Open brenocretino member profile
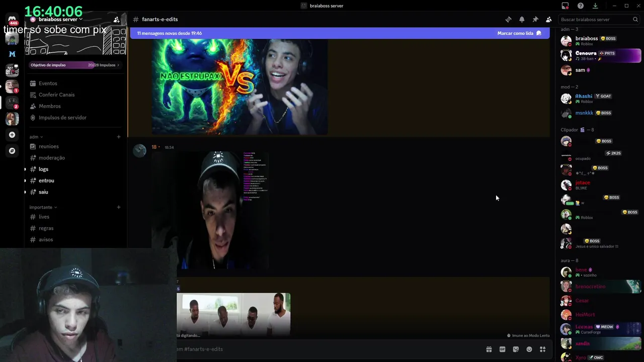 (601, 287)
